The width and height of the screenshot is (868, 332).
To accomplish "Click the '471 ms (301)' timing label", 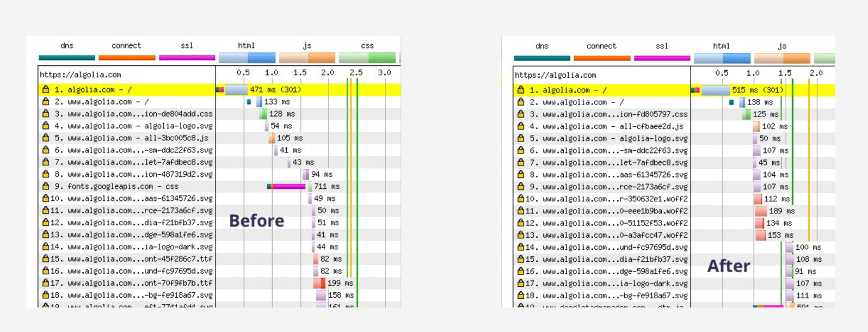I will click(275, 89).
